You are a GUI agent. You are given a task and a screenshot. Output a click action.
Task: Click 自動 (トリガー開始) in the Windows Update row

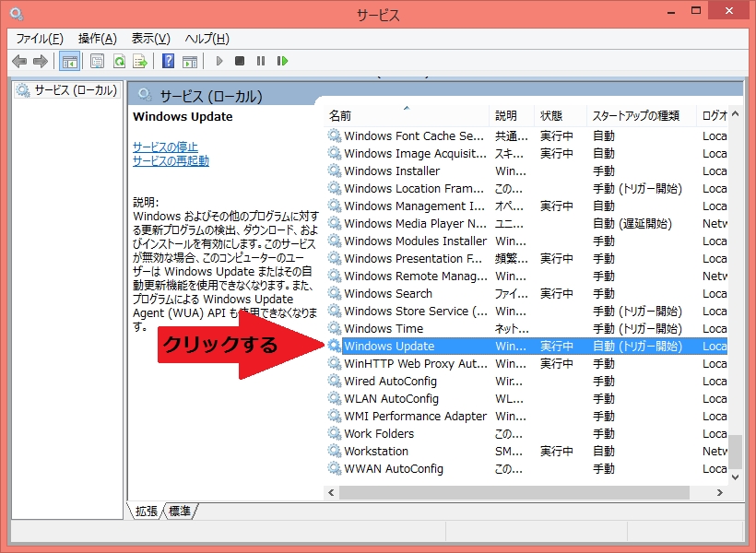637,347
